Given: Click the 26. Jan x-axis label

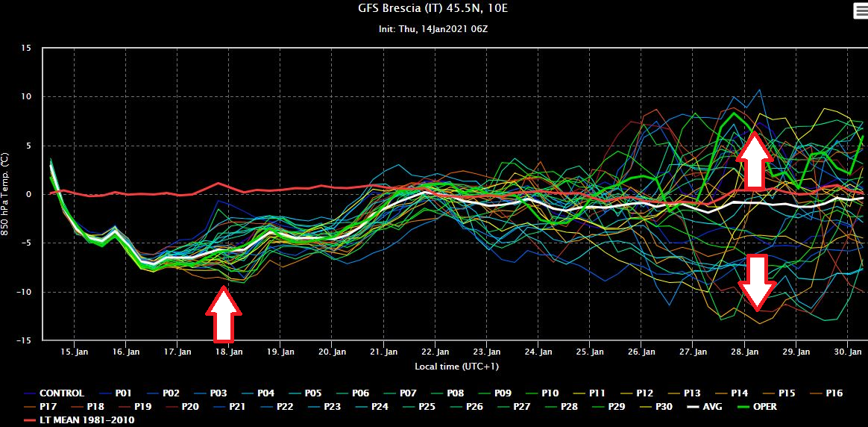Looking at the screenshot, I should (x=641, y=352).
